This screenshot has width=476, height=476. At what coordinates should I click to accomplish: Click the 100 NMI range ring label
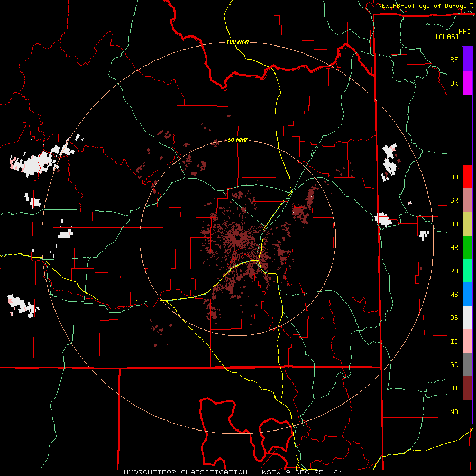[237, 42]
